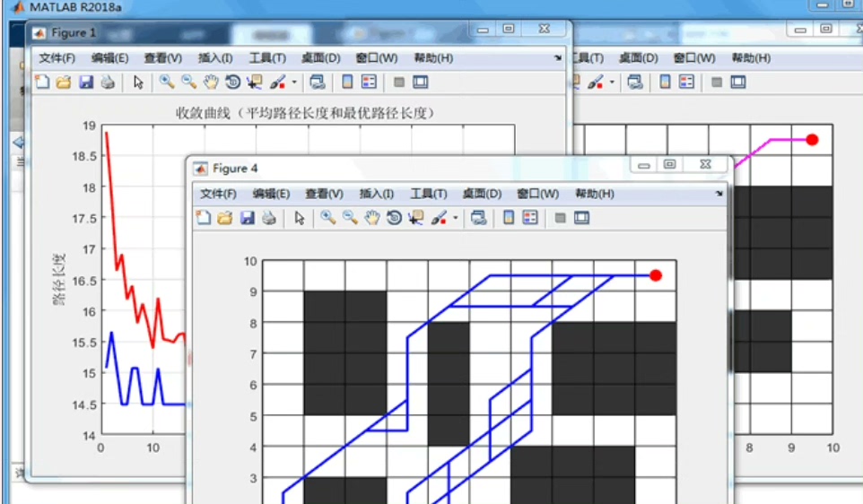Image resolution: width=863 pixels, height=504 pixels.
Task: Click Link Plot icon in Figure 1 toolbar
Action: tap(317, 82)
